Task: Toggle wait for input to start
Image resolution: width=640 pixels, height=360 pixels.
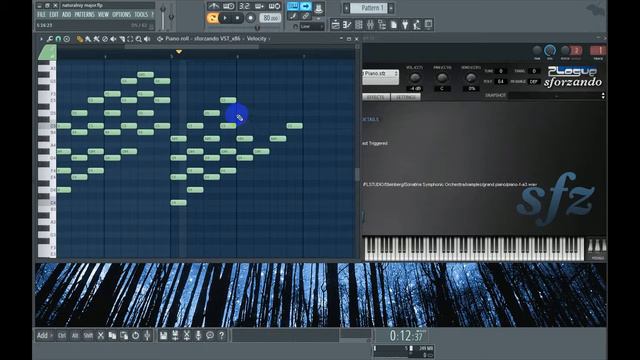Action: pos(229,6)
